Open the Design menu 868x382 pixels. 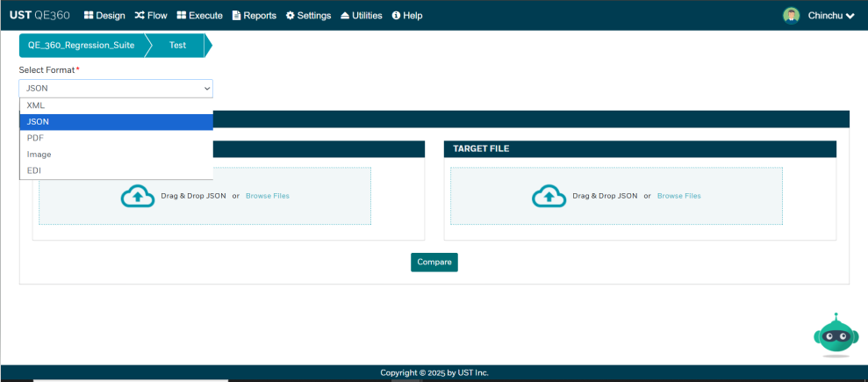point(104,15)
